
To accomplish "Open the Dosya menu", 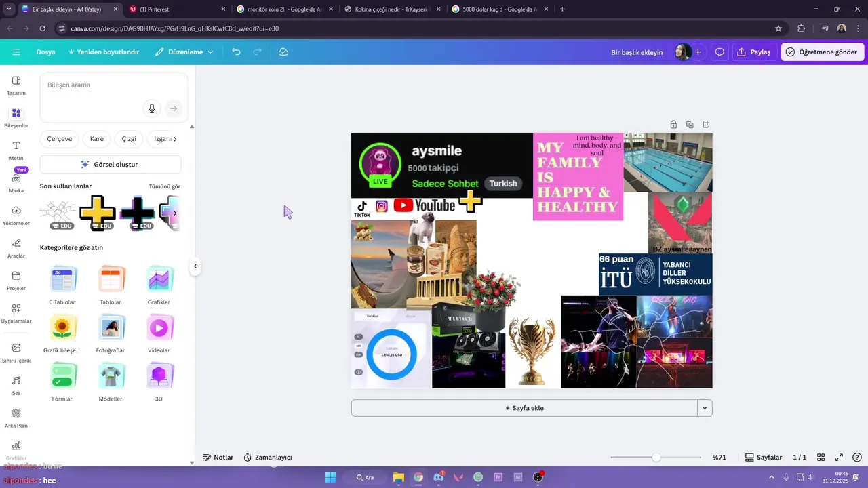I will pyautogui.click(x=45, y=52).
